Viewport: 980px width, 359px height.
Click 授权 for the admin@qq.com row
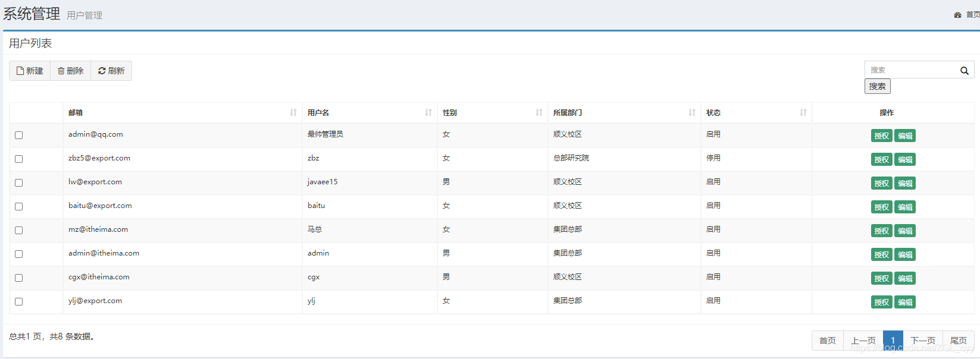pyautogui.click(x=881, y=136)
